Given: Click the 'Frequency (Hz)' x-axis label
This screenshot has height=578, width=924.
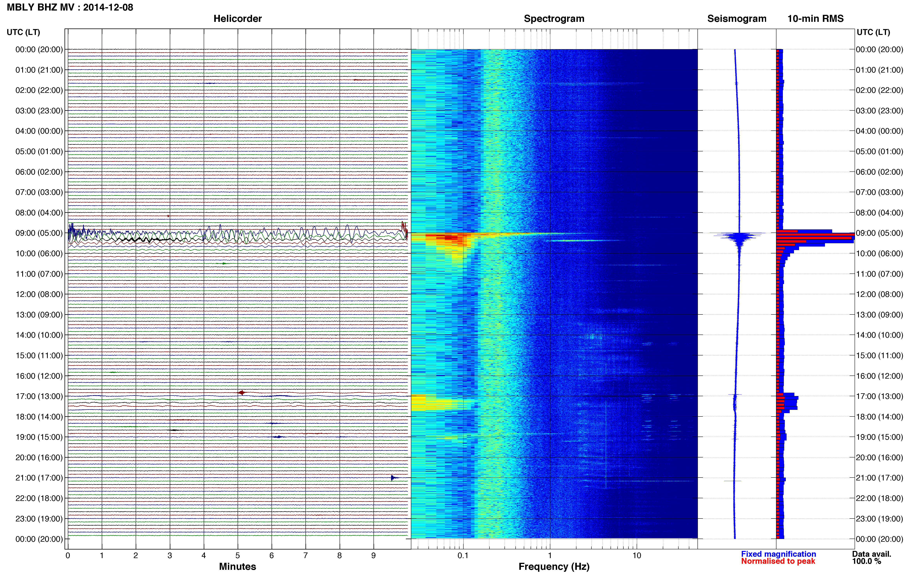Looking at the screenshot, I should (x=554, y=567).
